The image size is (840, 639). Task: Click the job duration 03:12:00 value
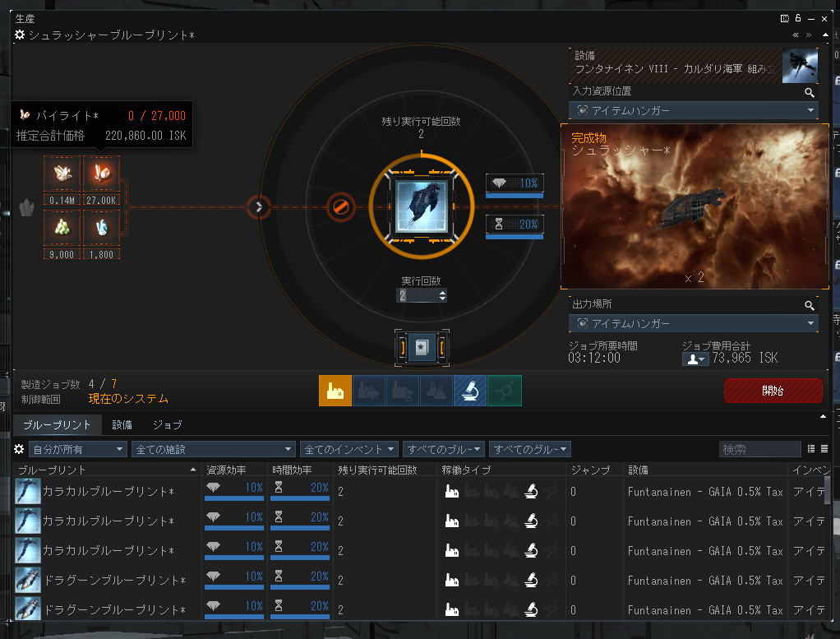pos(594,358)
